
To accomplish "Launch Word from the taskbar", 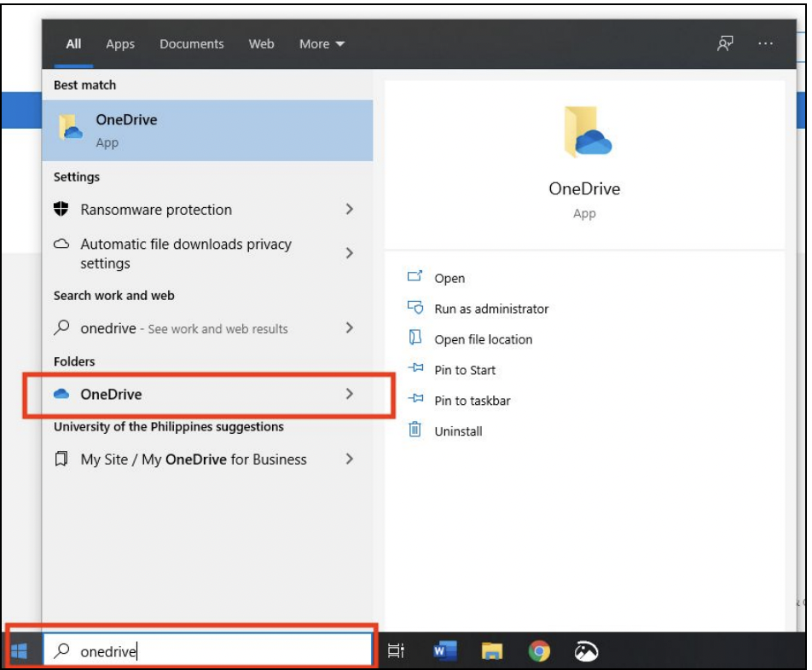I will [x=444, y=652].
